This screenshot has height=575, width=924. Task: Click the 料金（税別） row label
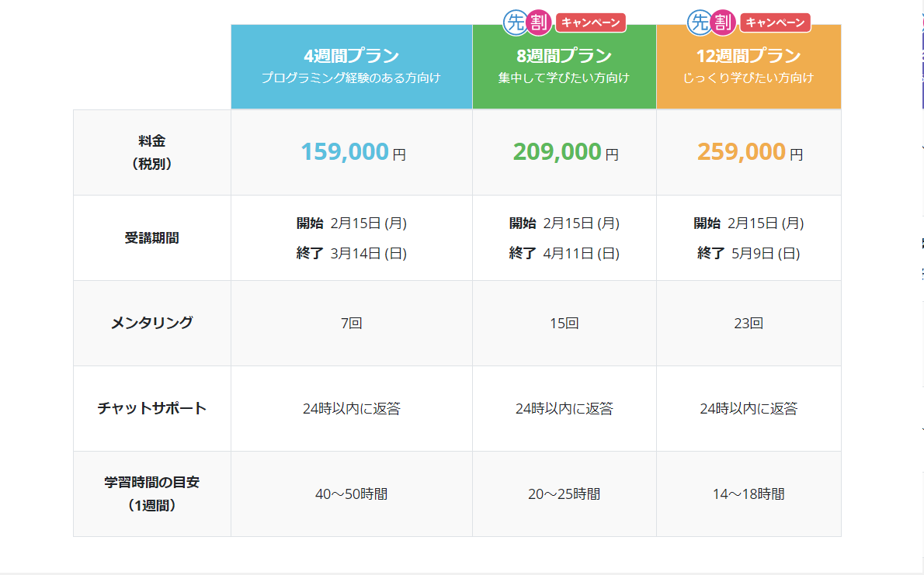tap(152, 152)
